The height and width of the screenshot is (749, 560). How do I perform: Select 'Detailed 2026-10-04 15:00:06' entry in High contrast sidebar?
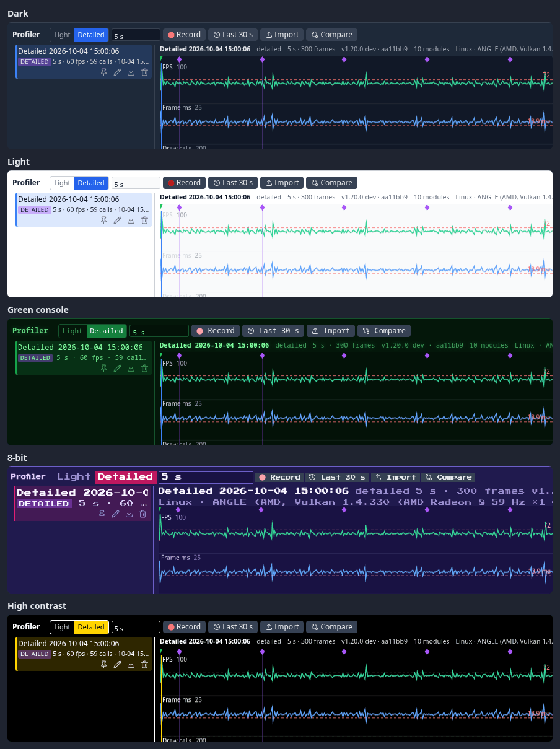click(84, 654)
